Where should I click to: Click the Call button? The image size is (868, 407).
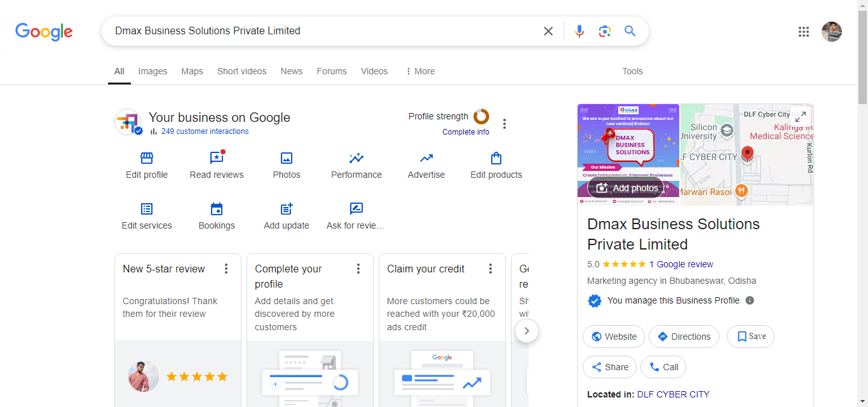click(x=663, y=367)
